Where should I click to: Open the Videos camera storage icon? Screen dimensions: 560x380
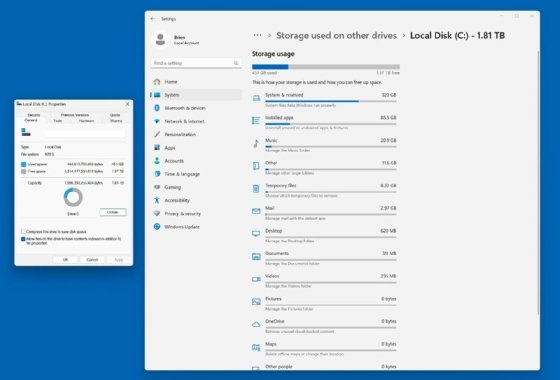tap(256, 279)
